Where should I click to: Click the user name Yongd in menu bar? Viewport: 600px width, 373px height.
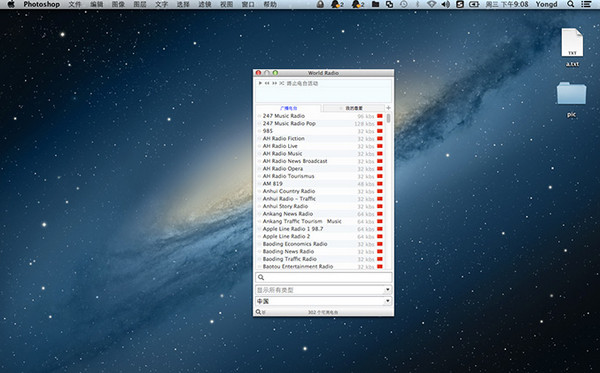[546, 4]
